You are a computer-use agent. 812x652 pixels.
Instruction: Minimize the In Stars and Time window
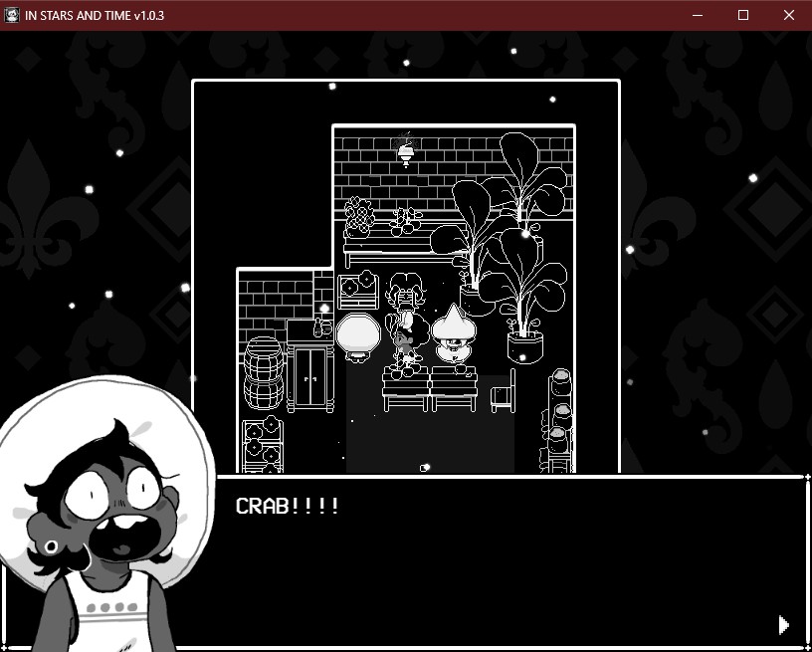coord(698,15)
